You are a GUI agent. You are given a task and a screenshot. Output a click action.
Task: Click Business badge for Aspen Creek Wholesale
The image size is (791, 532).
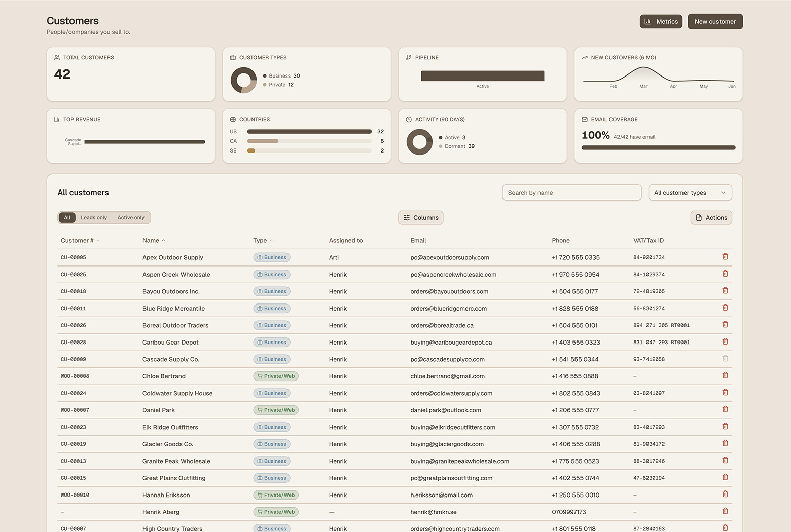coord(272,275)
